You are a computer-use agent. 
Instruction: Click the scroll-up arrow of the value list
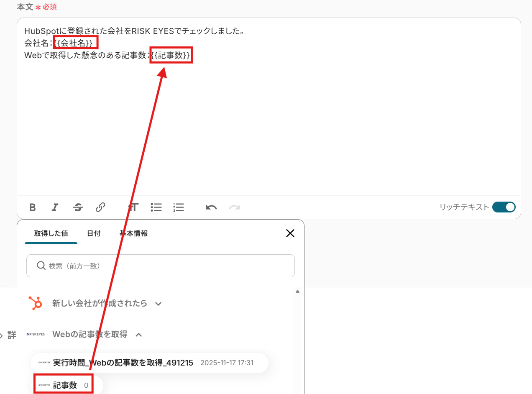tap(297, 291)
